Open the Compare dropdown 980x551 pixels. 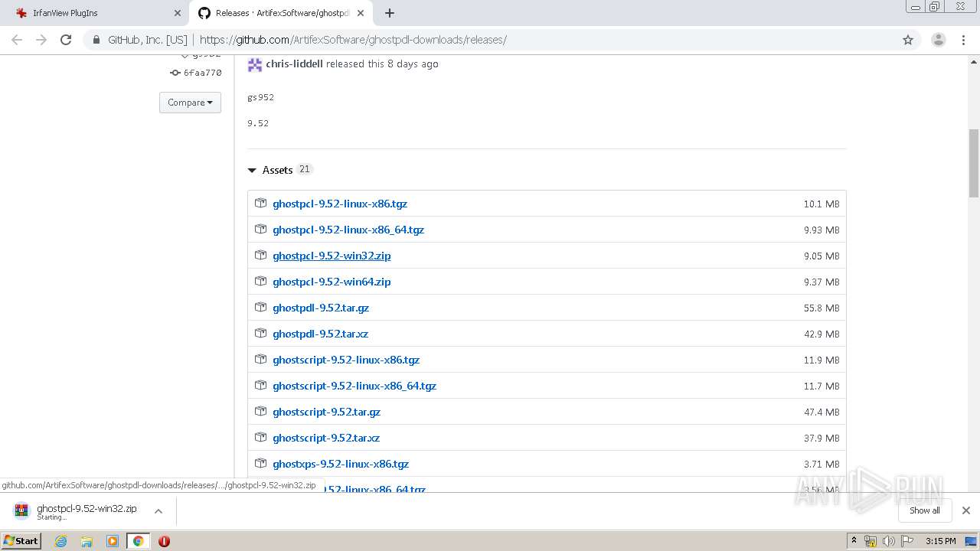pos(190,103)
